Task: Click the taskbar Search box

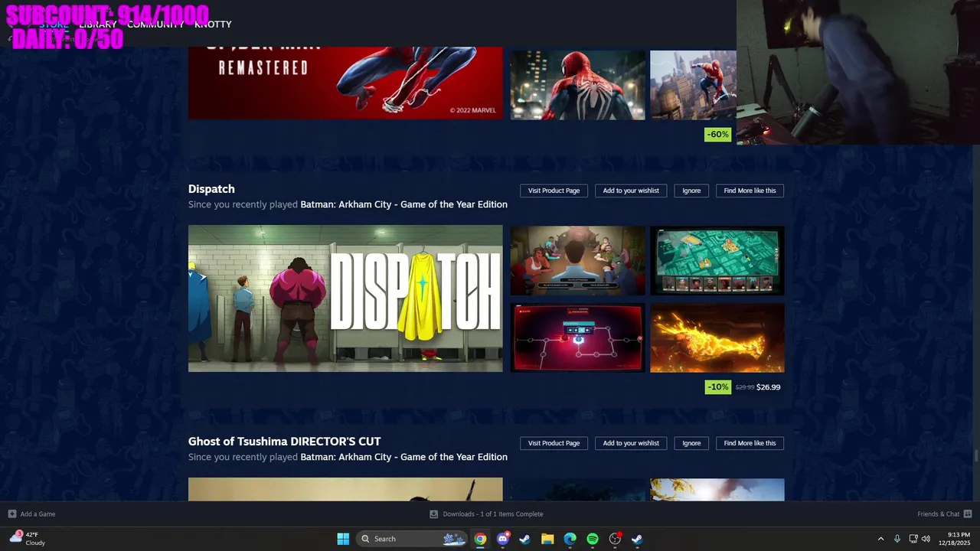Action: point(413,539)
